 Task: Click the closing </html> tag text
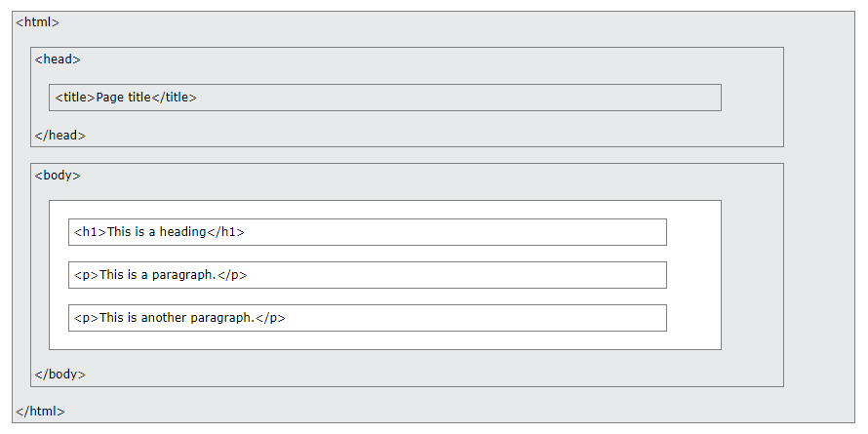[x=40, y=412]
